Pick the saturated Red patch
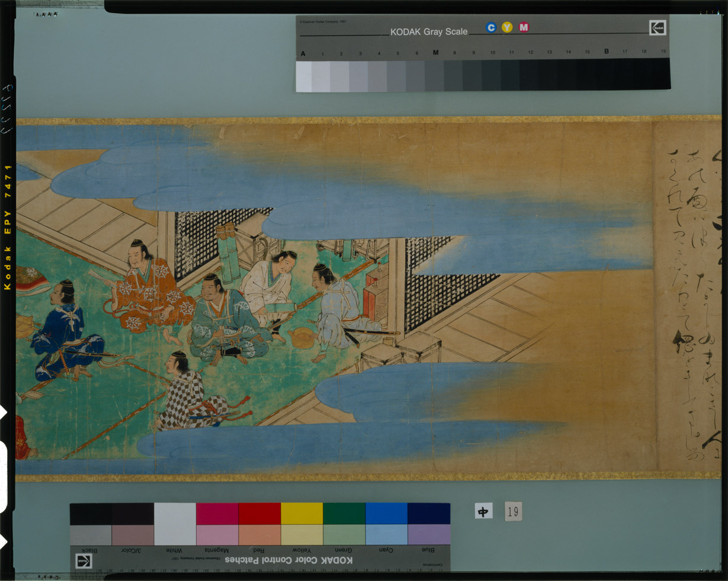This screenshot has height=581, width=728. [x=259, y=514]
